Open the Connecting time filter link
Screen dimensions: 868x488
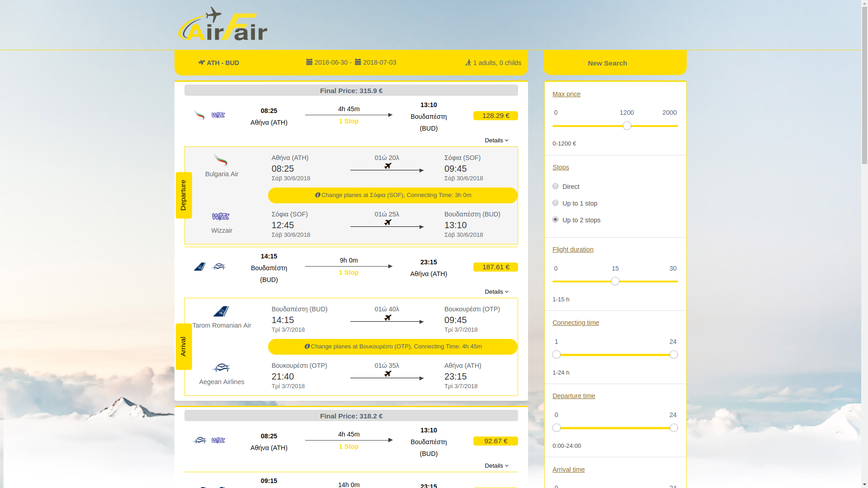click(x=576, y=323)
